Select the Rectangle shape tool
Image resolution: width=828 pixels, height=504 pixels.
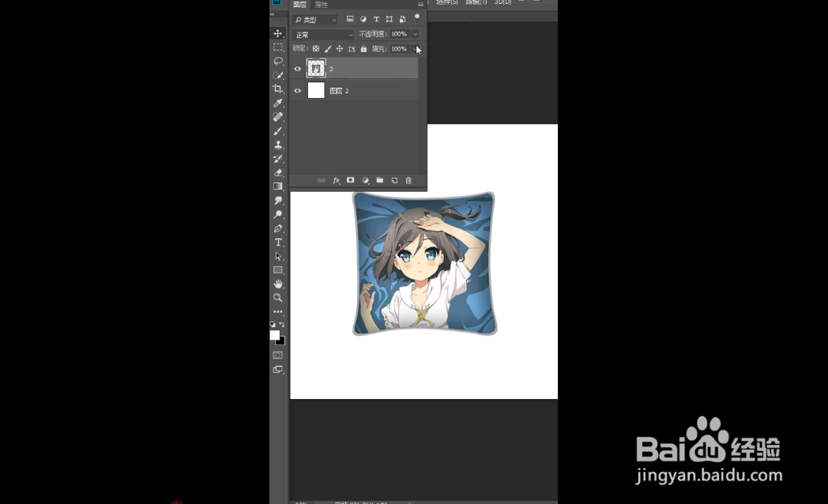click(278, 270)
